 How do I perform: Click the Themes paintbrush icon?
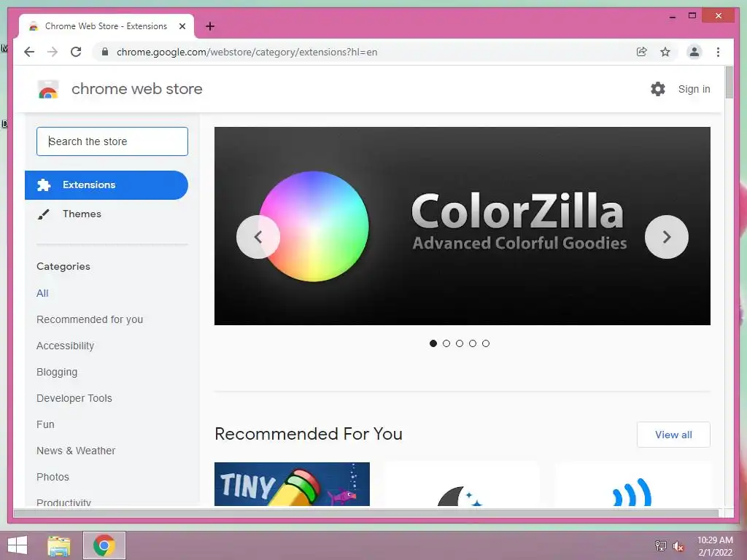pyautogui.click(x=43, y=214)
